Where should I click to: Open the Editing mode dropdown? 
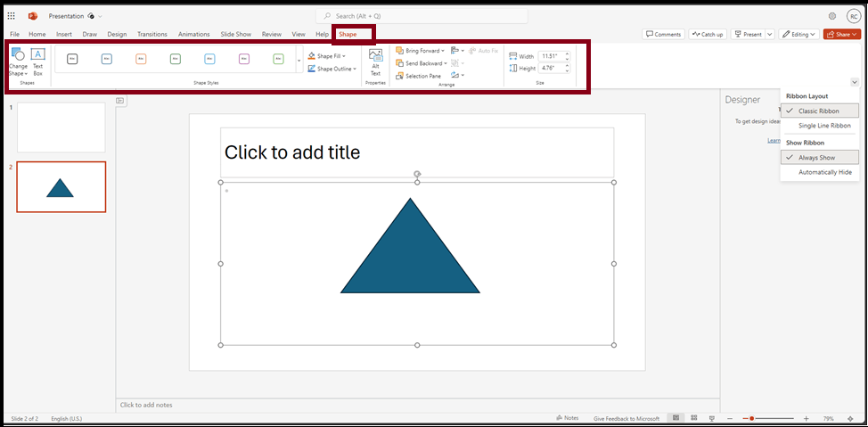coord(798,35)
